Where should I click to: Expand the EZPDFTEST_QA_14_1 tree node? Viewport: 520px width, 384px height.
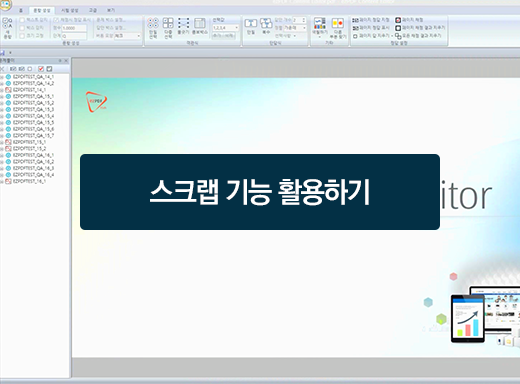click(2, 77)
